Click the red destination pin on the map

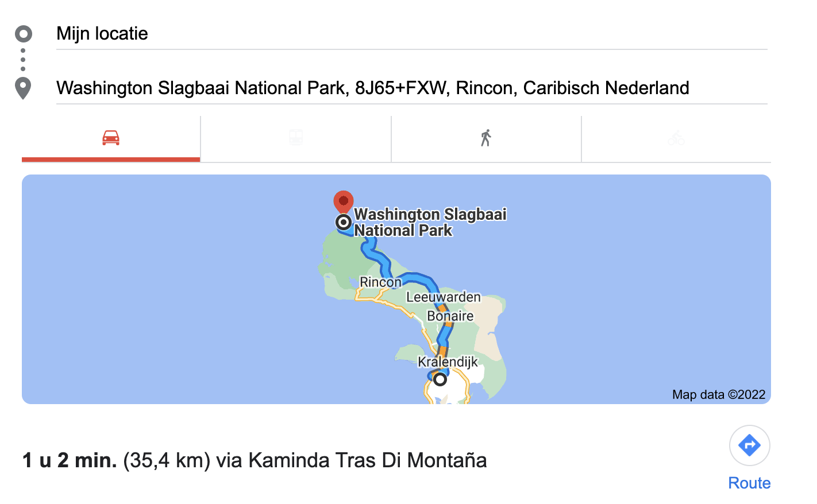tap(344, 201)
